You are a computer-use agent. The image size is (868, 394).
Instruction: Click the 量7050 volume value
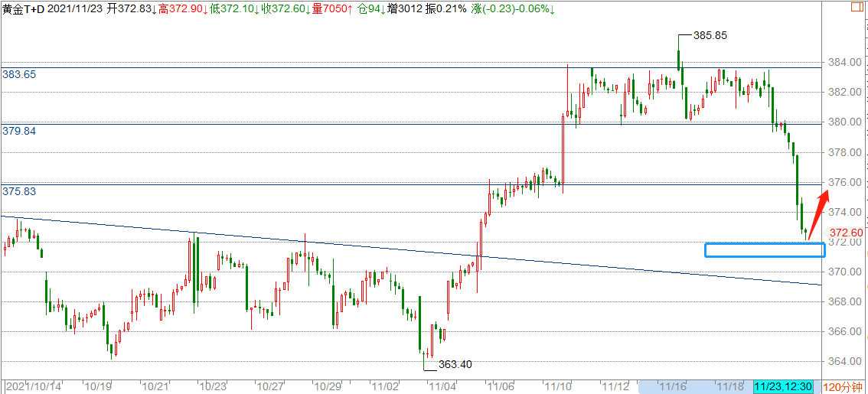333,8
